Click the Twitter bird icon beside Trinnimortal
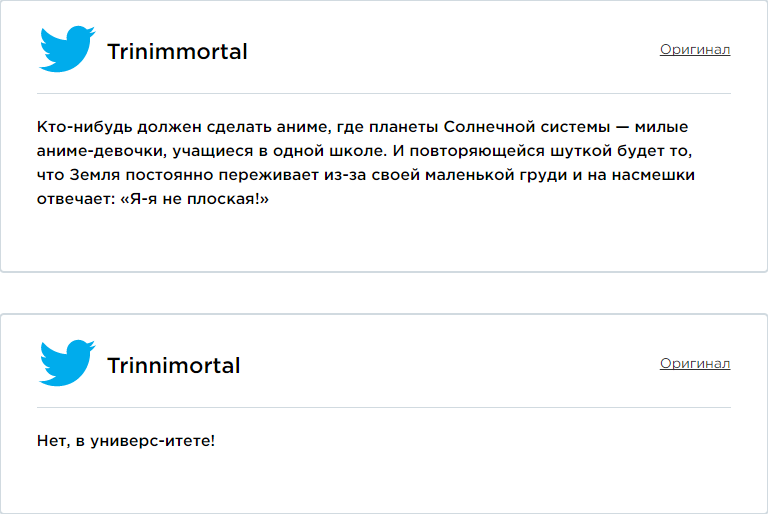The height and width of the screenshot is (514, 768). (x=67, y=363)
